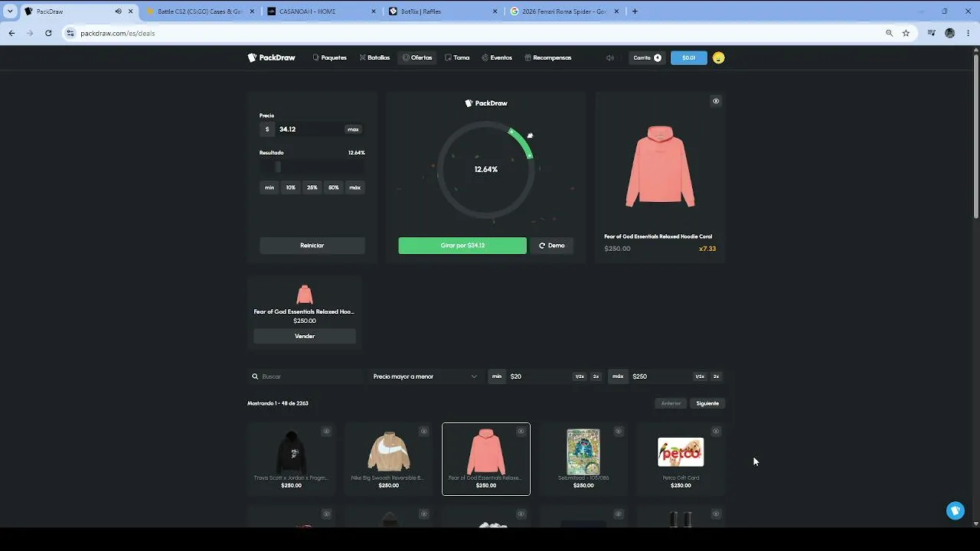Open the Recompensas page

point(548,57)
